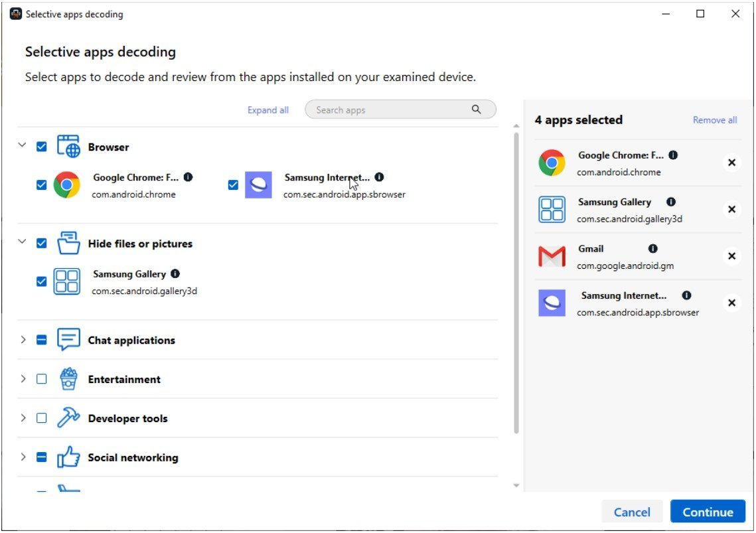The width and height of the screenshot is (756, 533).
Task: Click the Social networking thumbs-up icon
Action: pos(68,457)
